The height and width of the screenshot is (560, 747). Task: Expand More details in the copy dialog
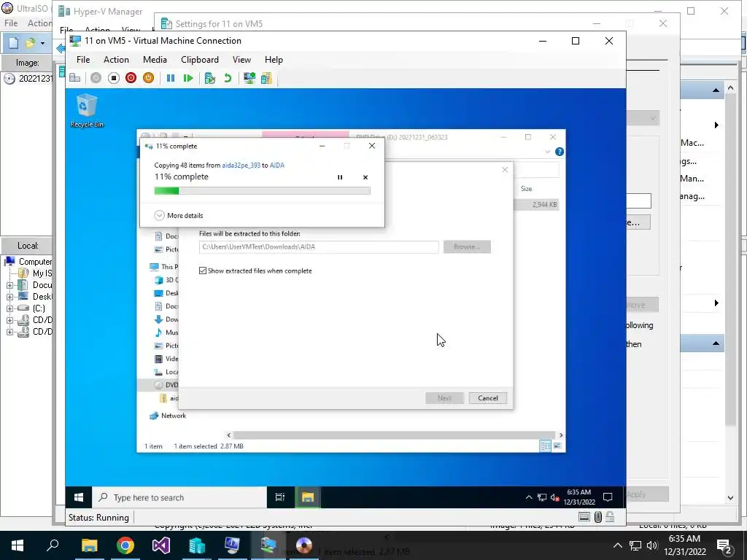point(179,215)
